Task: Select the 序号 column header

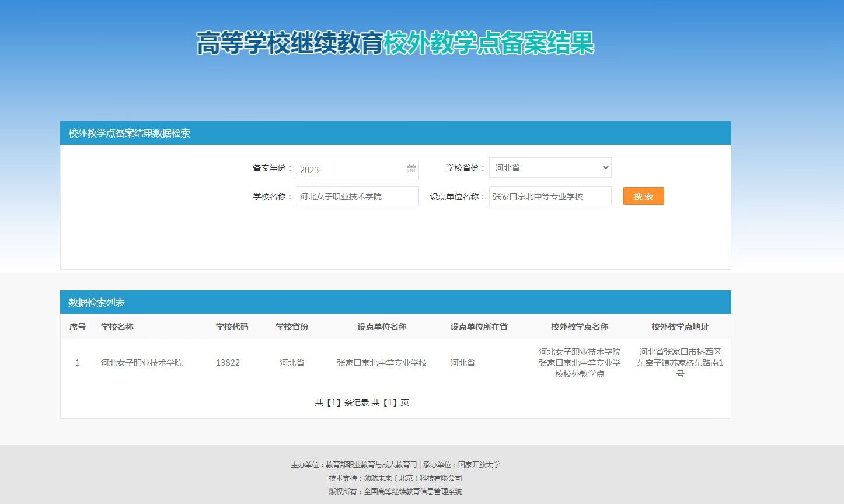Action: 78,327
